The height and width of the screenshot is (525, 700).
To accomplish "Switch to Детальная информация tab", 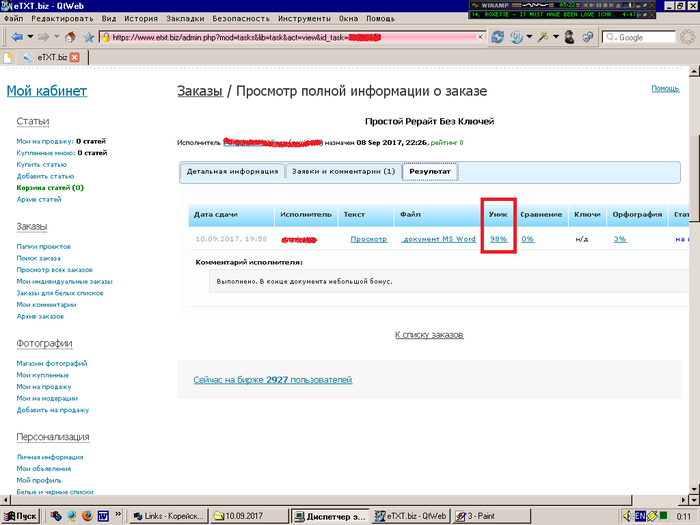I will tap(232, 172).
